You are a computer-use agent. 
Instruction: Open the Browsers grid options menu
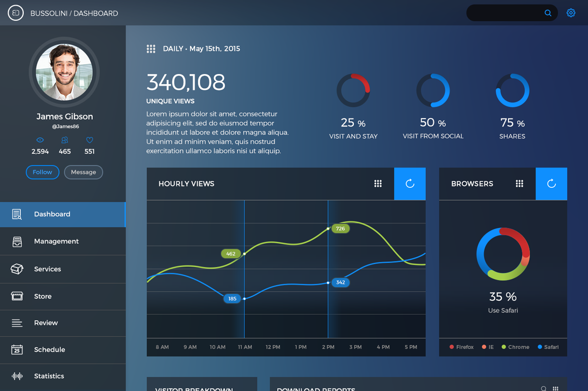coord(519,184)
